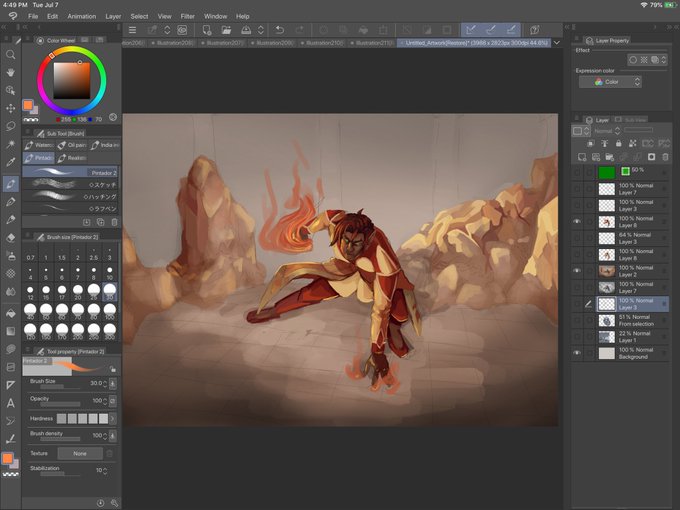Adjust Opacity stepper arrows
The height and width of the screenshot is (510, 680).
[x=105, y=401]
